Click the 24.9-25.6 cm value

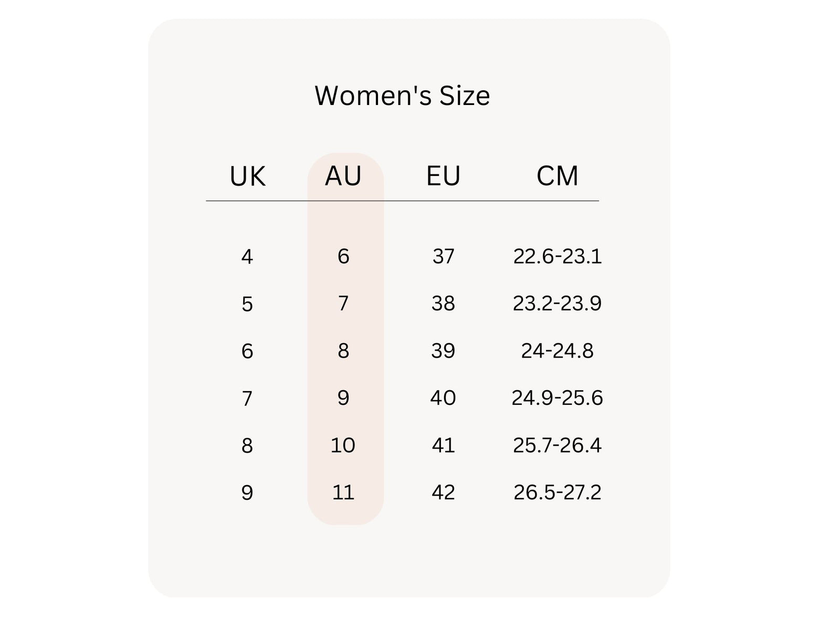coord(557,398)
